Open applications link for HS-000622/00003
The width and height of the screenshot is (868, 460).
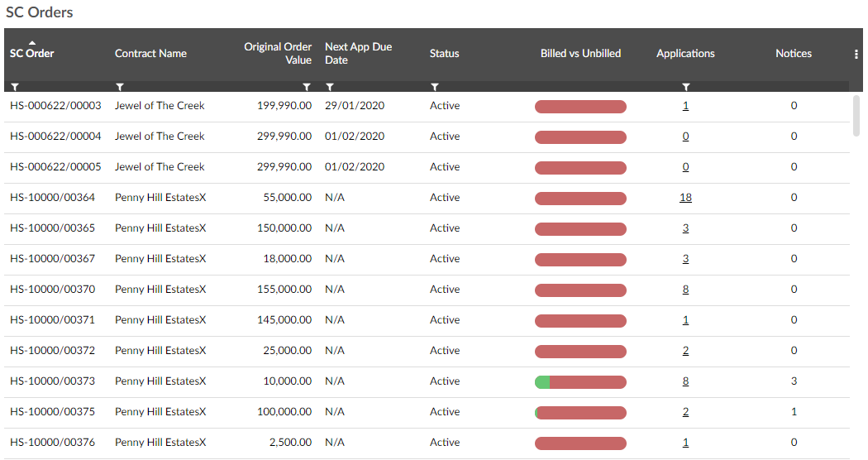tap(685, 106)
